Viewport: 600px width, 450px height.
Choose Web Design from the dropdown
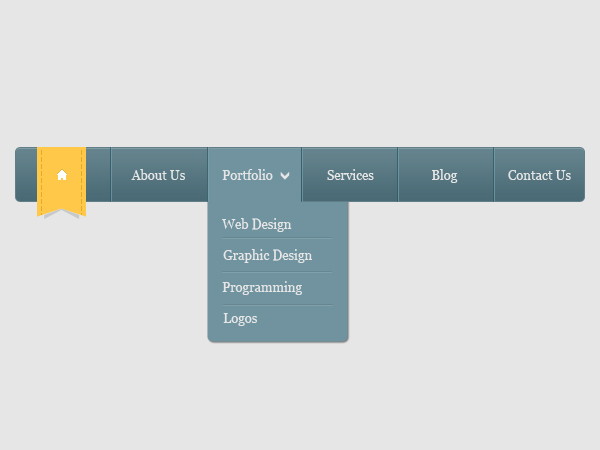[257, 224]
